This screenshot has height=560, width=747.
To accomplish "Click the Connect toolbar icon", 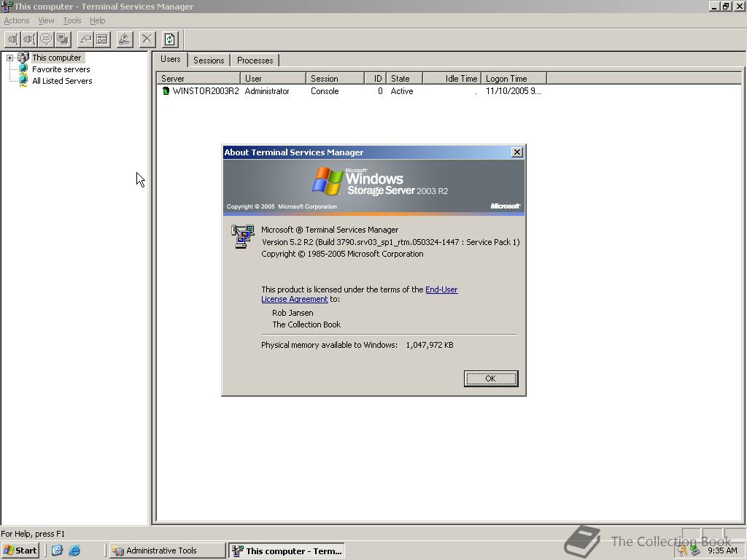I will coord(13,39).
